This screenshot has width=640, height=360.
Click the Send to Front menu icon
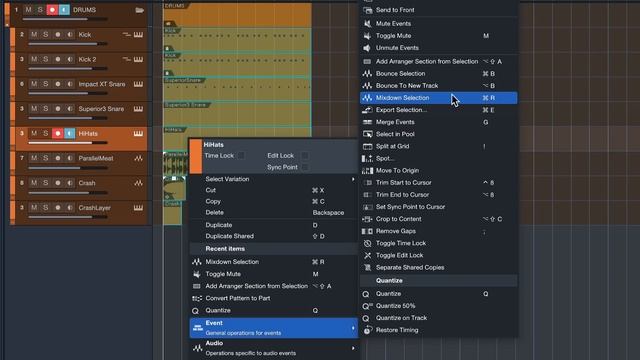tap(367, 10)
